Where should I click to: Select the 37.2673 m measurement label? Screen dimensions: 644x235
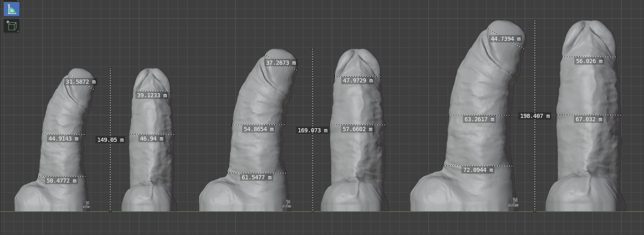281,63
